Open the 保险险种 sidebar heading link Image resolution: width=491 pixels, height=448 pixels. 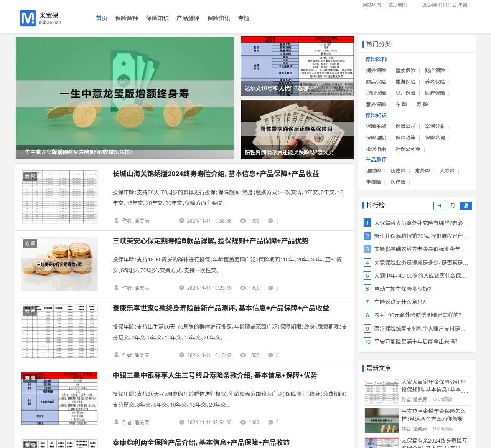376,60
